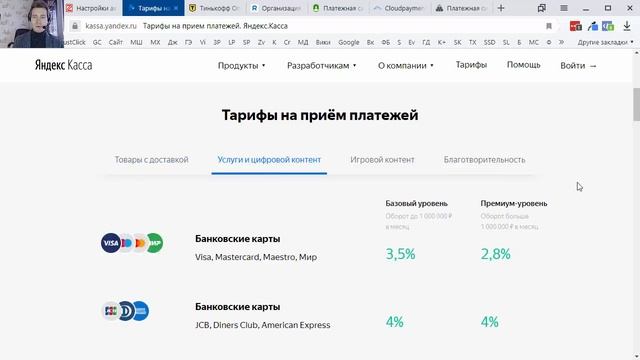Click the Премиум-уровень column heading

pos(514,203)
